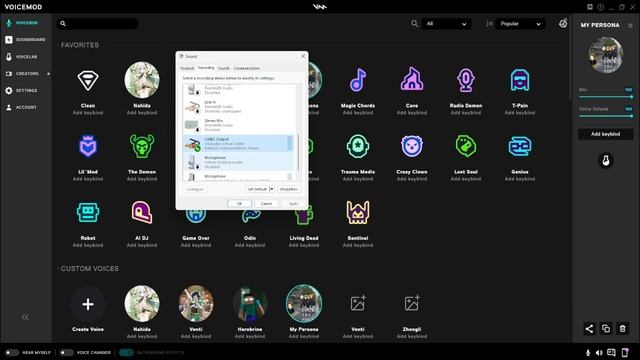Click the microphone icon in bottom status bar

click(588, 353)
